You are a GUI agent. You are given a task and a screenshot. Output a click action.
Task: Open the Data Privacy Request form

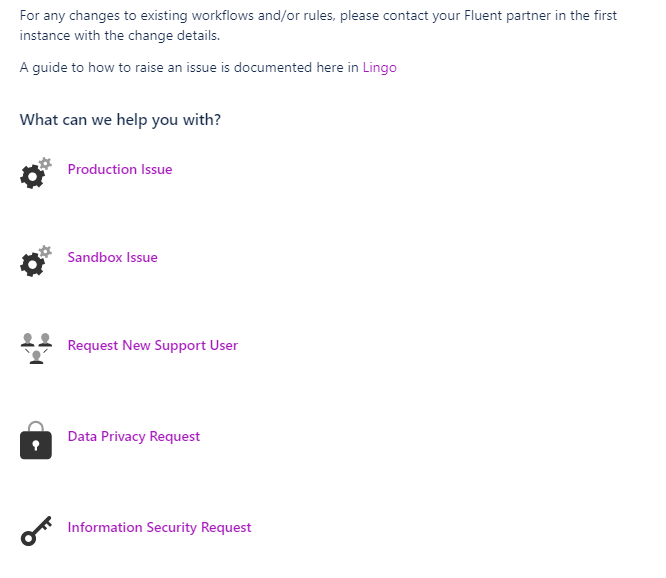pos(133,436)
